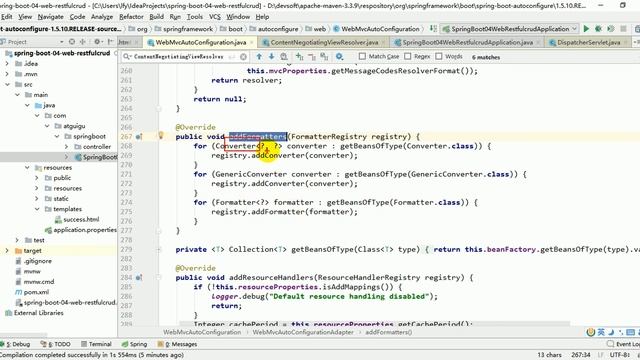The height and width of the screenshot is (360, 640).
Task: Open the Spring tool window
Action: pos(135,344)
